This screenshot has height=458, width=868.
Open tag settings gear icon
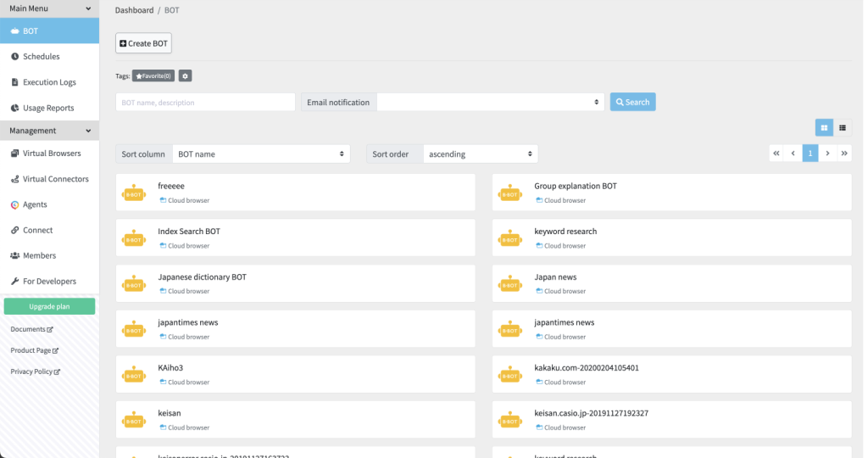185,75
